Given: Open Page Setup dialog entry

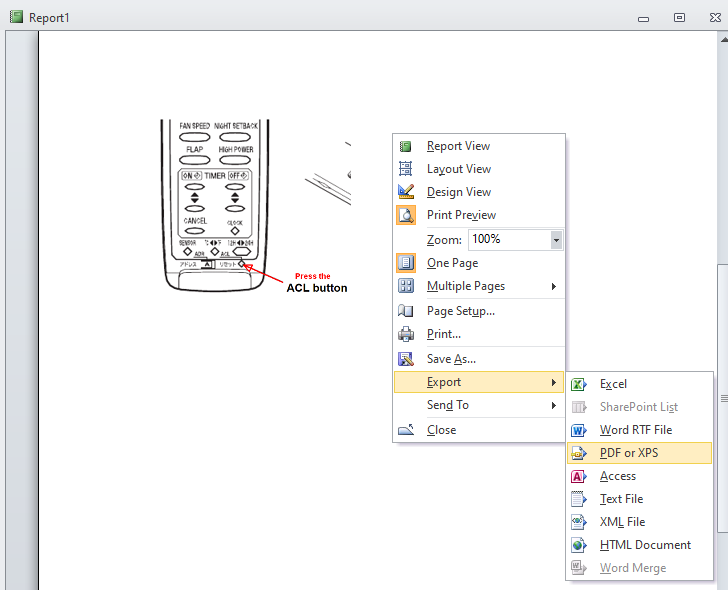Looking at the screenshot, I should point(479,311).
